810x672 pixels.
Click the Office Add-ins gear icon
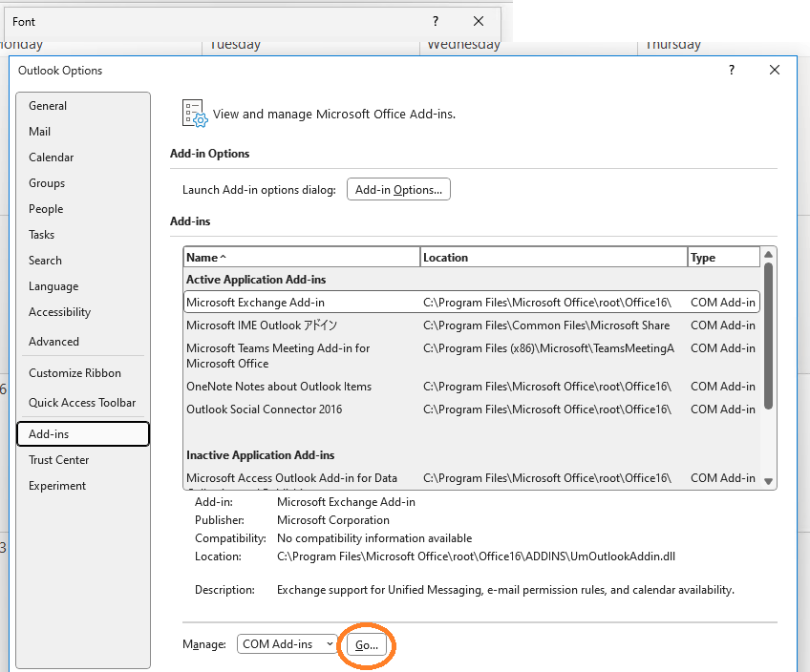click(x=194, y=113)
